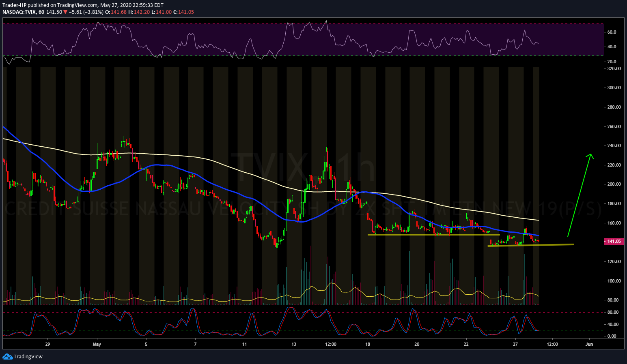The height and width of the screenshot is (364, 627).
Task: Click the Trader-HP author name
Action: 14,5
